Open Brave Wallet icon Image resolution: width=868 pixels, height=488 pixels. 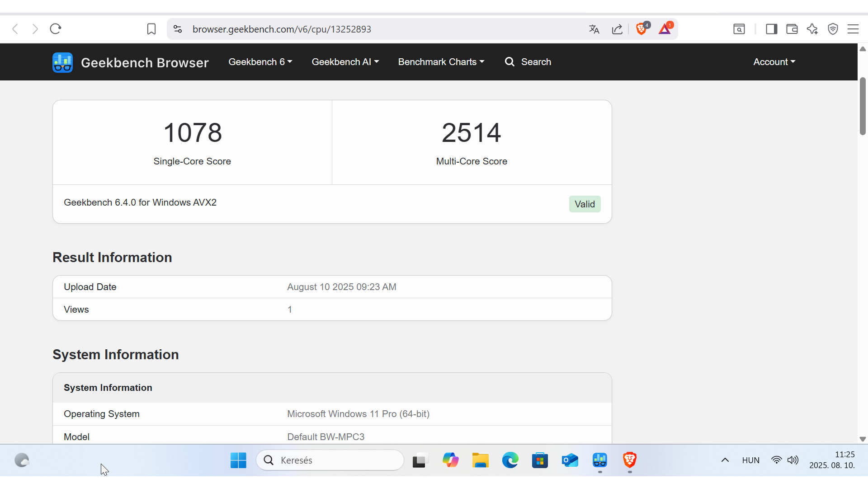(792, 29)
